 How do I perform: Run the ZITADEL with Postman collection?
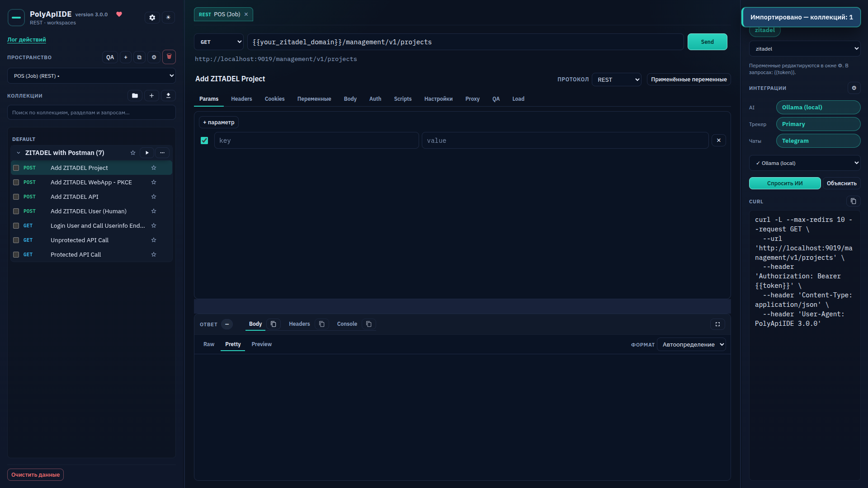point(147,153)
